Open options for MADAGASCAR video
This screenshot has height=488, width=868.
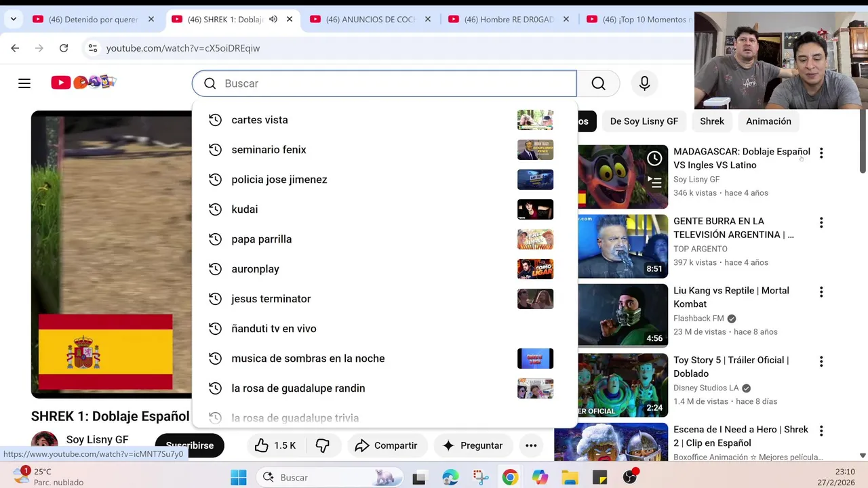[x=821, y=153]
